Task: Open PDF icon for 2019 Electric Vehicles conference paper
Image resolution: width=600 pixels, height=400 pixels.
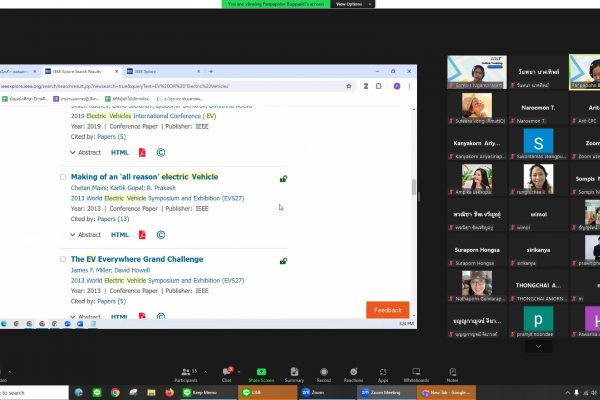Action: [142, 152]
